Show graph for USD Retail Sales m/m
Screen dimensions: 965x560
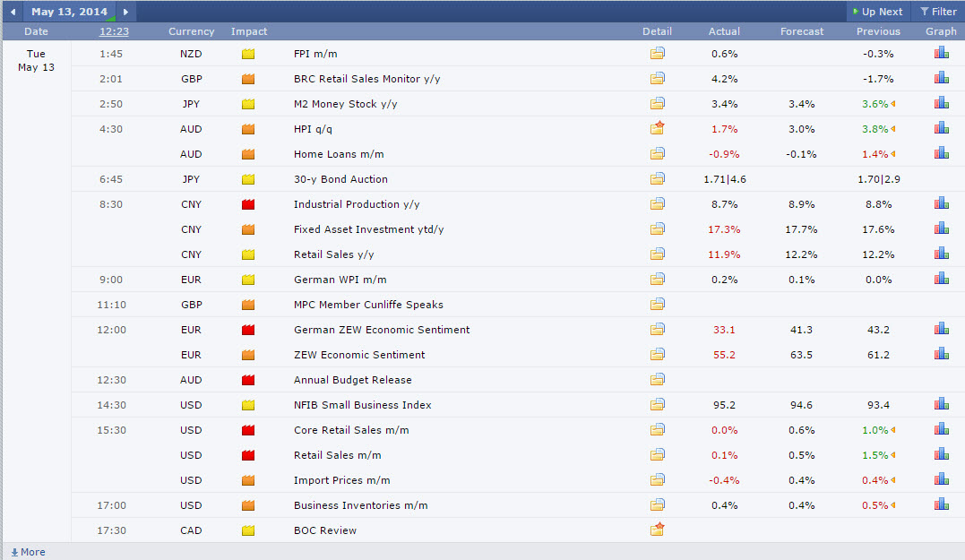pyautogui.click(x=941, y=454)
